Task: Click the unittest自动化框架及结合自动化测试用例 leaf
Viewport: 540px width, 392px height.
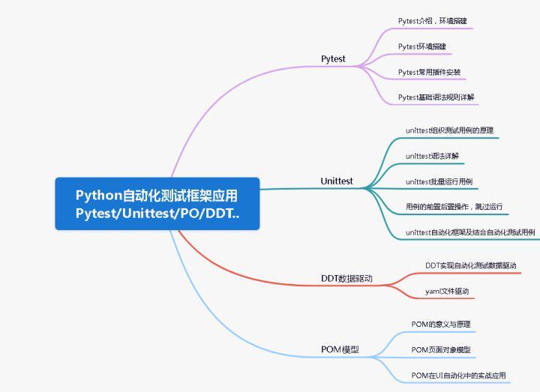Action: coord(470,232)
